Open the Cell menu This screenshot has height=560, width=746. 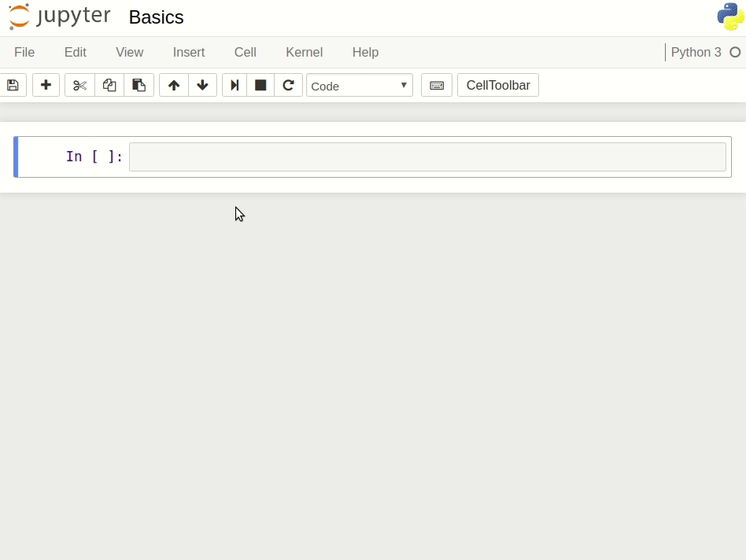click(246, 52)
